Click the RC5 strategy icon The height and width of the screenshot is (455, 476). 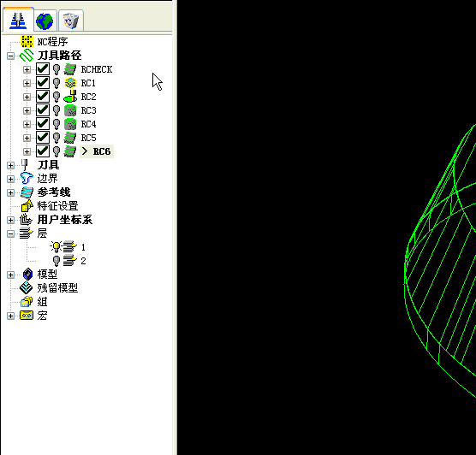pos(70,138)
